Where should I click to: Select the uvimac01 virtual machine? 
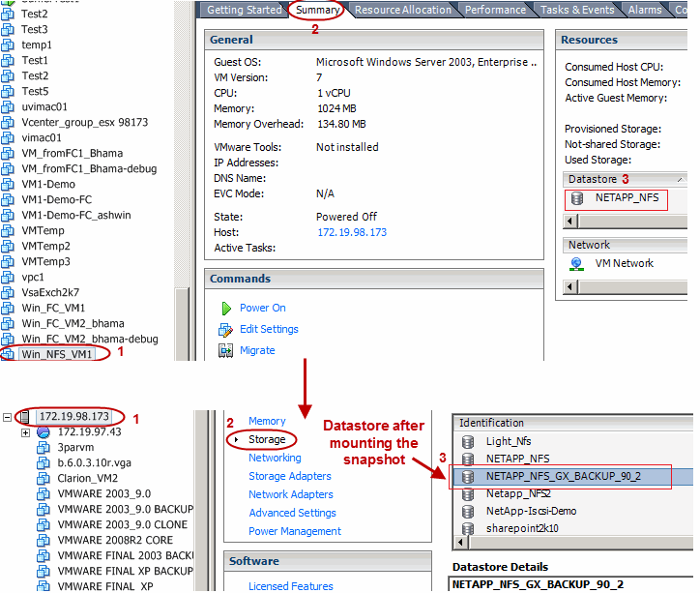[x=44, y=106]
